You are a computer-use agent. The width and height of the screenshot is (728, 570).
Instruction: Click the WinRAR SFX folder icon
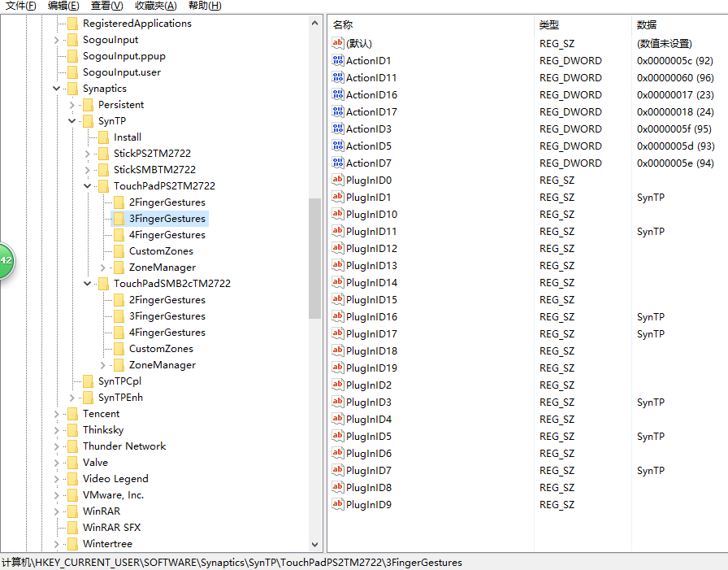[72, 528]
